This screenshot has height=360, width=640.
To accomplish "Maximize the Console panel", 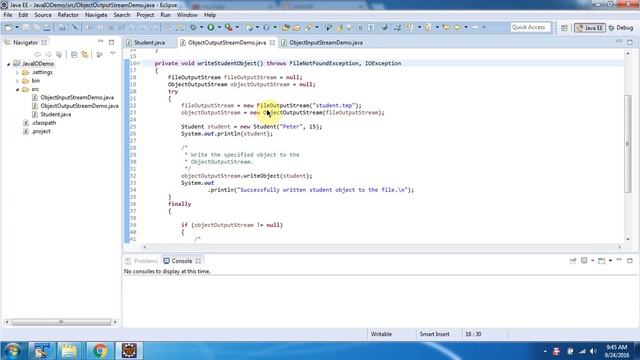I will (630, 260).
